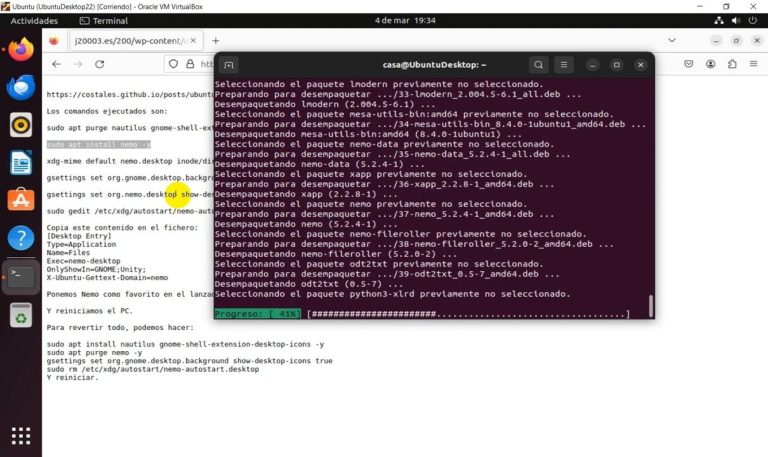Open a new terminal tab icon

229,65
